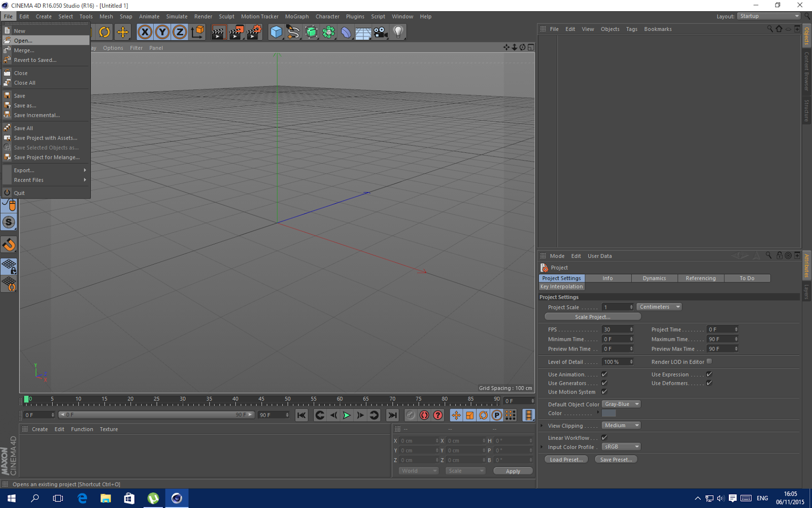Image resolution: width=812 pixels, height=508 pixels.
Task: Click the Save Preset... button
Action: pos(616,460)
